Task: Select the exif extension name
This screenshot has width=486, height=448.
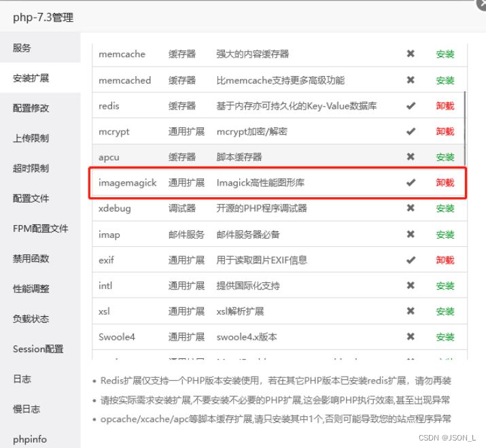Action: (106, 260)
